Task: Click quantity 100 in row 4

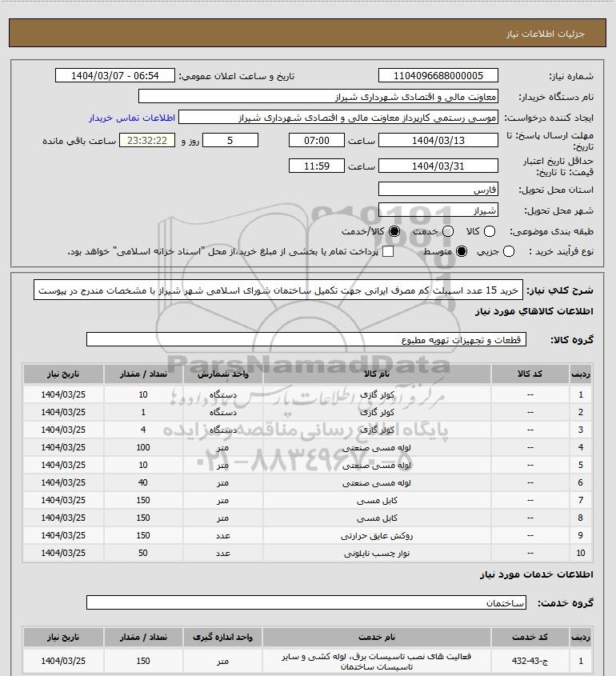Action: [x=143, y=447]
